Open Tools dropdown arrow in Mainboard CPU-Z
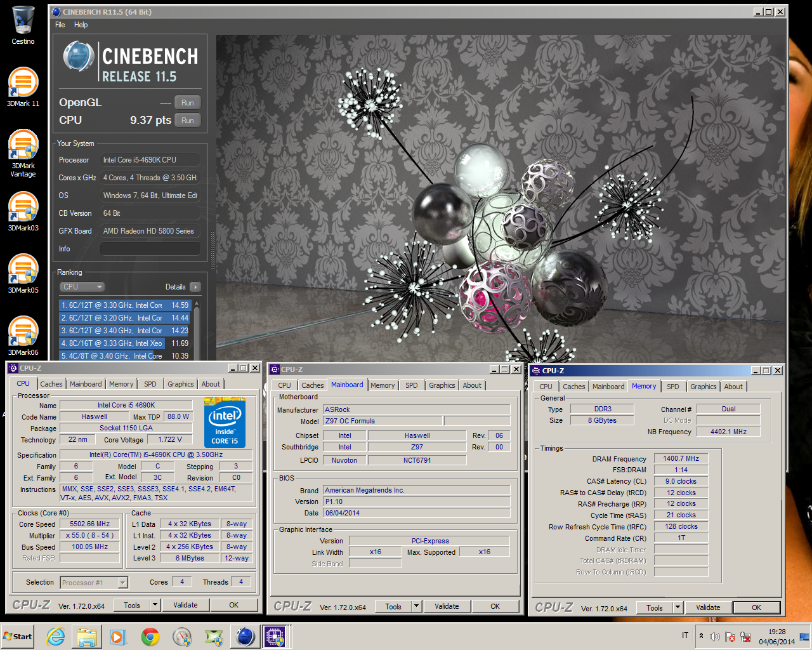Viewport: 812px width, 650px height. 416,606
